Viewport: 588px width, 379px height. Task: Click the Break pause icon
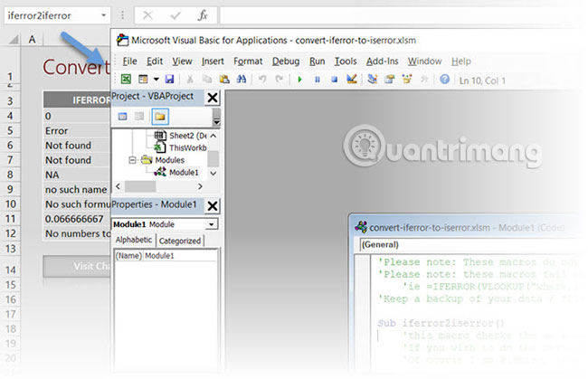(318, 80)
